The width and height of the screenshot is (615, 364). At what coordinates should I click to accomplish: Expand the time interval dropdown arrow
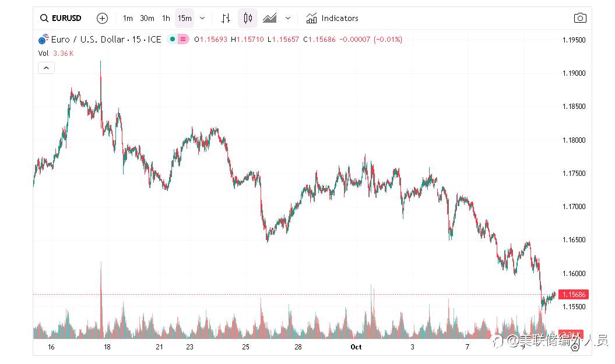202,18
